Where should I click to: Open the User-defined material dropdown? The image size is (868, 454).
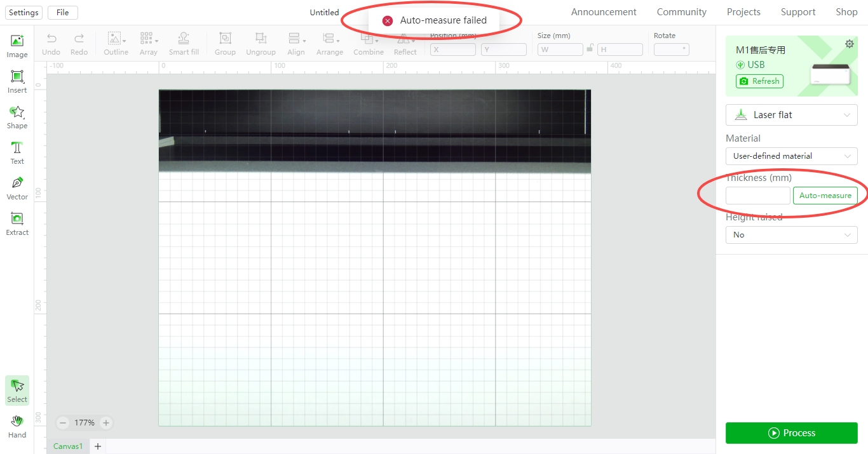coord(792,156)
